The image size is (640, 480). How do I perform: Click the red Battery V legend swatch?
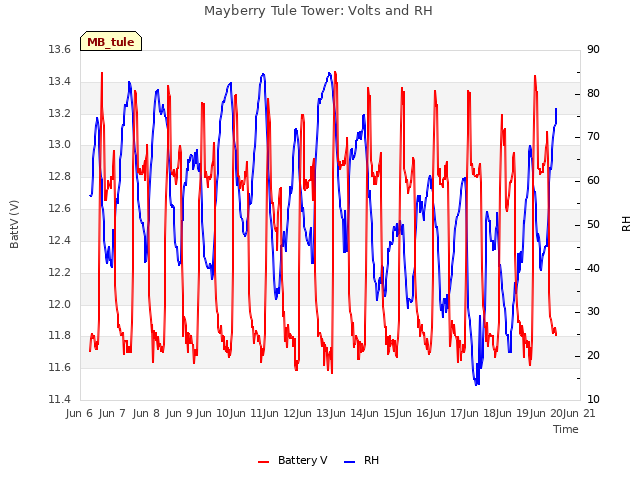point(264,462)
